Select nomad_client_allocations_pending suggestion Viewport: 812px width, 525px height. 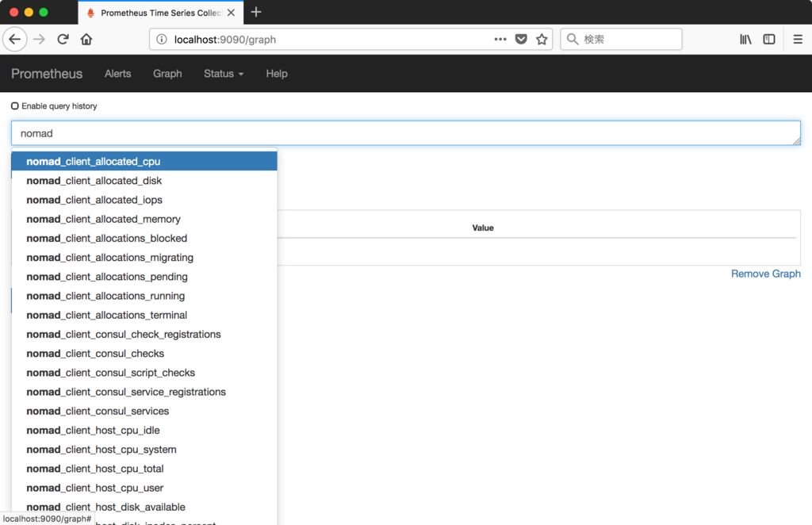(x=144, y=277)
